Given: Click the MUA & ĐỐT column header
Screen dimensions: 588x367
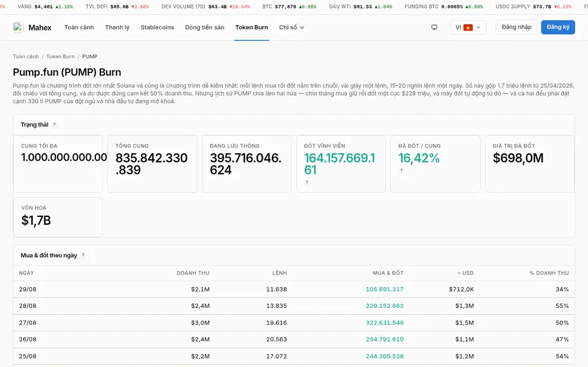Looking at the screenshot, I should (x=388, y=273).
